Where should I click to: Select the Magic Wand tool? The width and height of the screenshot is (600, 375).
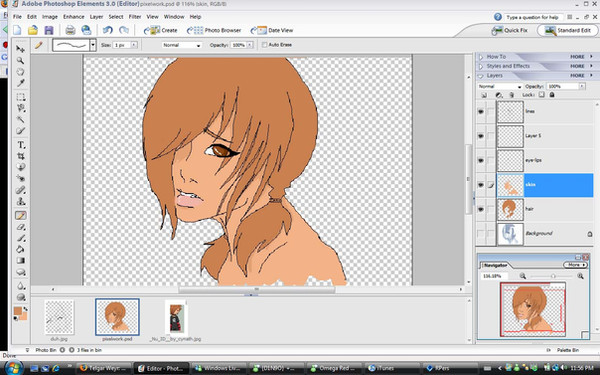tap(21, 119)
